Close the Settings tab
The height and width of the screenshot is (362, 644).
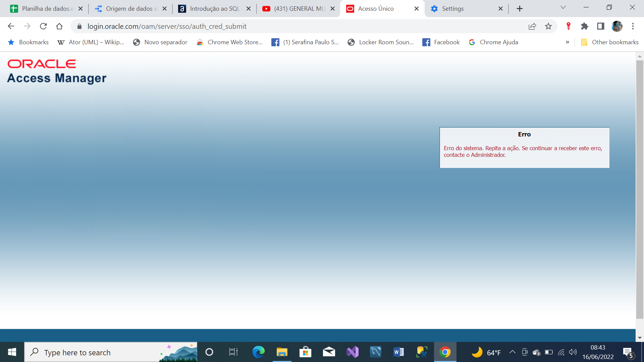click(501, 9)
